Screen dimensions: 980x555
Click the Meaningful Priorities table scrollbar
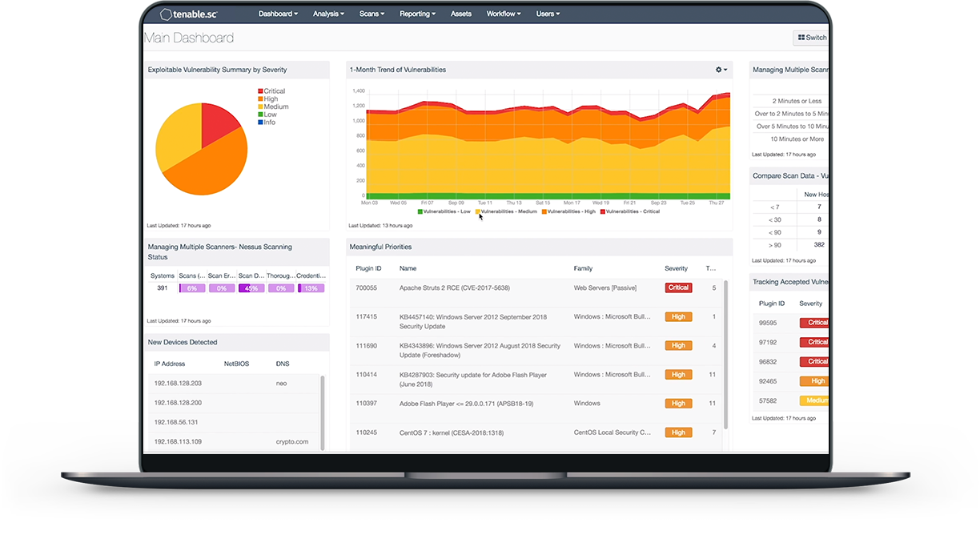point(726,352)
